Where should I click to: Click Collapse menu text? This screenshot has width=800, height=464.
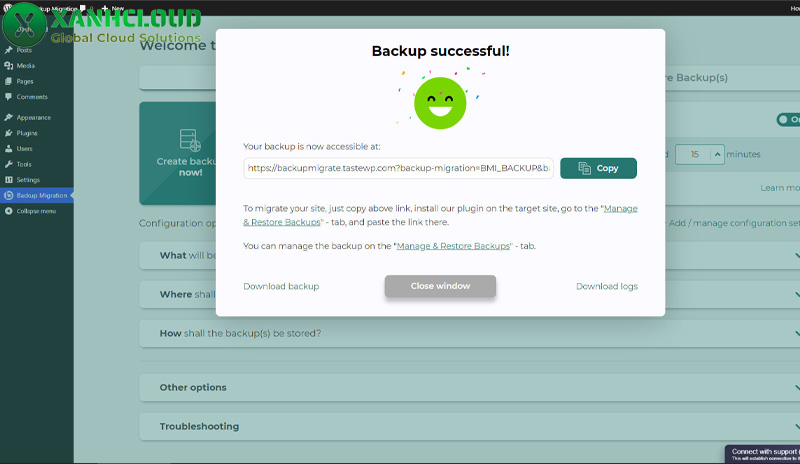(x=36, y=211)
